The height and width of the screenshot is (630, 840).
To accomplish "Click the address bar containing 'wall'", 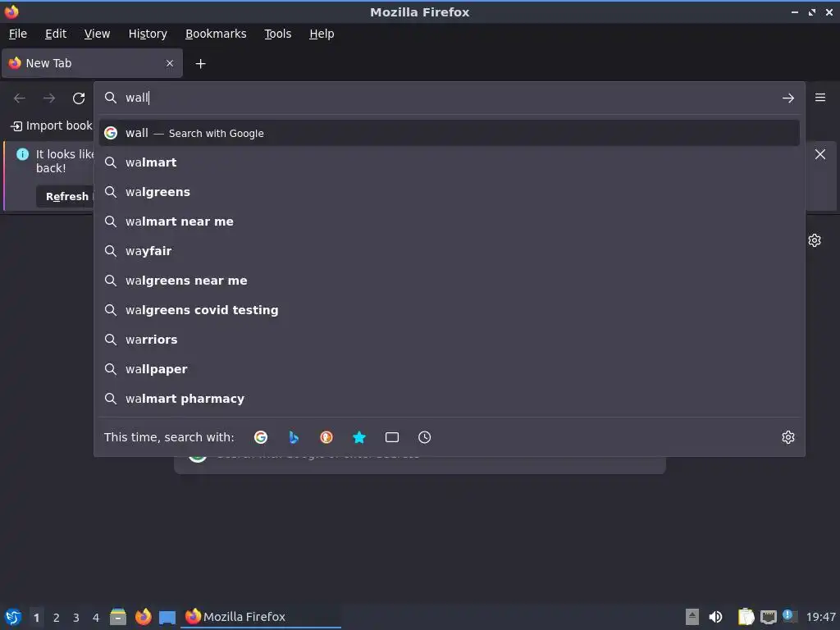I will (449, 98).
